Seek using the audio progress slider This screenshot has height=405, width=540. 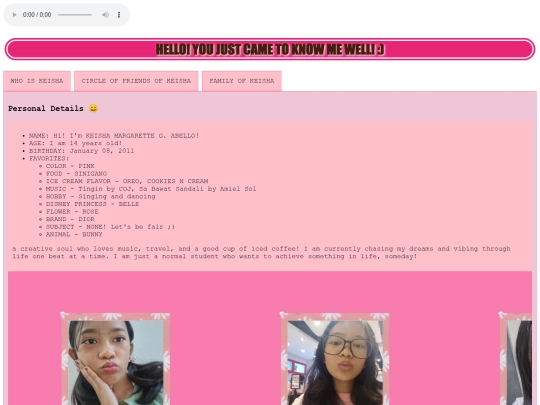[75, 15]
